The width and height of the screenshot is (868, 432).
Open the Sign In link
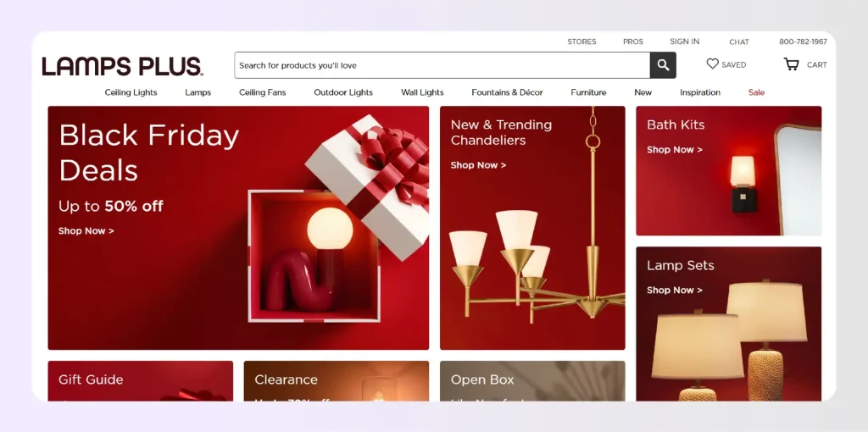click(684, 42)
